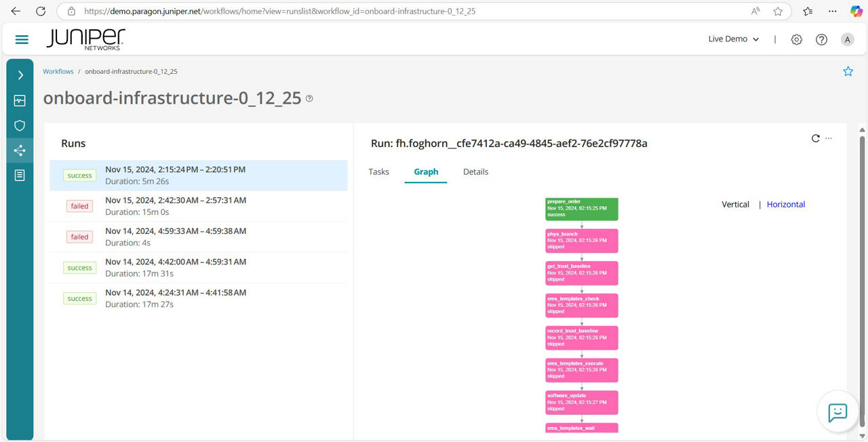Click the active workflows network icon
The image size is (868, 442).
20,150
